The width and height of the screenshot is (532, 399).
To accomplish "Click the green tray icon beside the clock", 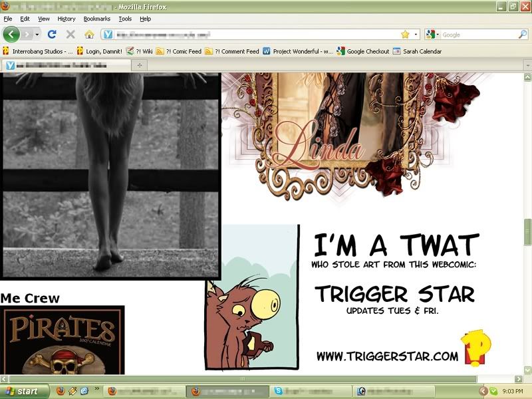I will [x=493, y=391].
